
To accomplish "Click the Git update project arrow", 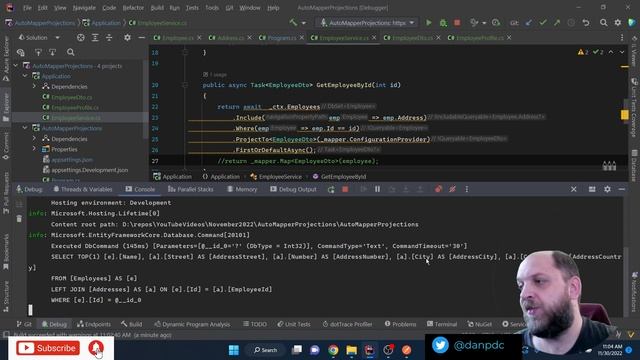I will click(x=529, y=23).
